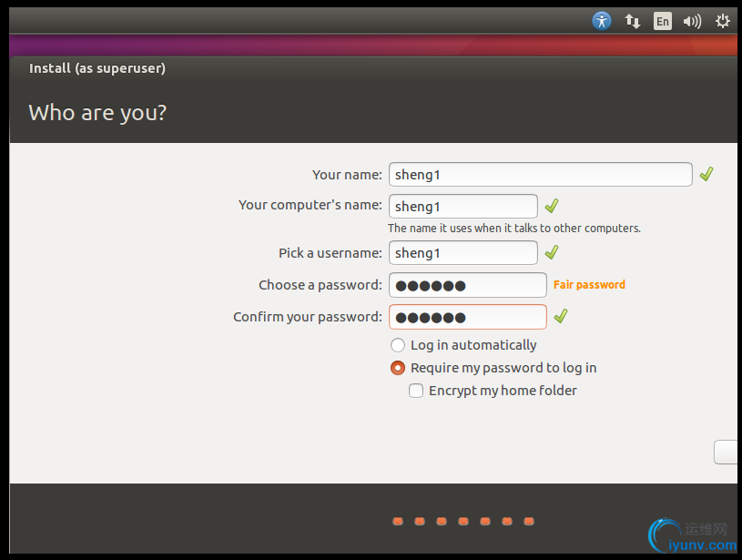Screen dimensions: 742x560
Task: Select Require my password to log in
Action: 493,368
